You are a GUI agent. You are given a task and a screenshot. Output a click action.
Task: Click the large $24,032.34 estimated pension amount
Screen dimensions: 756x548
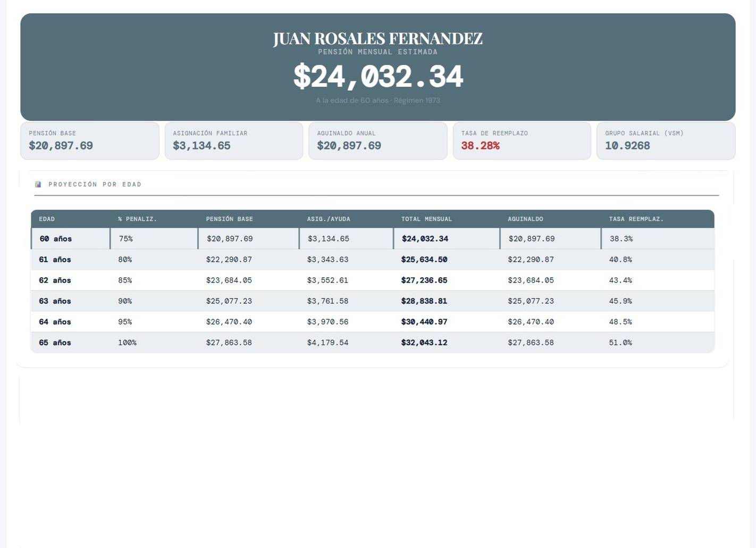click(378, 77)
